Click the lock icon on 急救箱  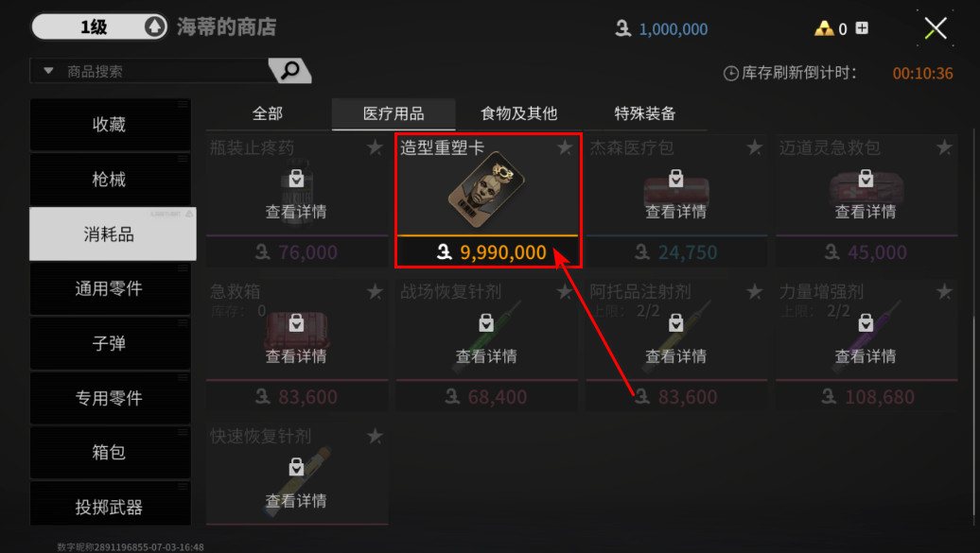click(296, 323)
